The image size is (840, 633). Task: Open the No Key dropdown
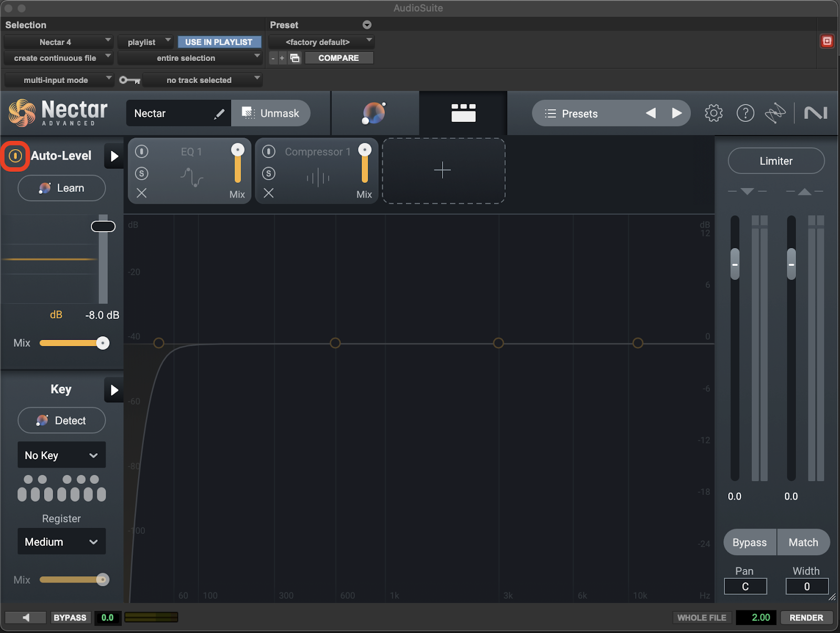coord(61,455)
